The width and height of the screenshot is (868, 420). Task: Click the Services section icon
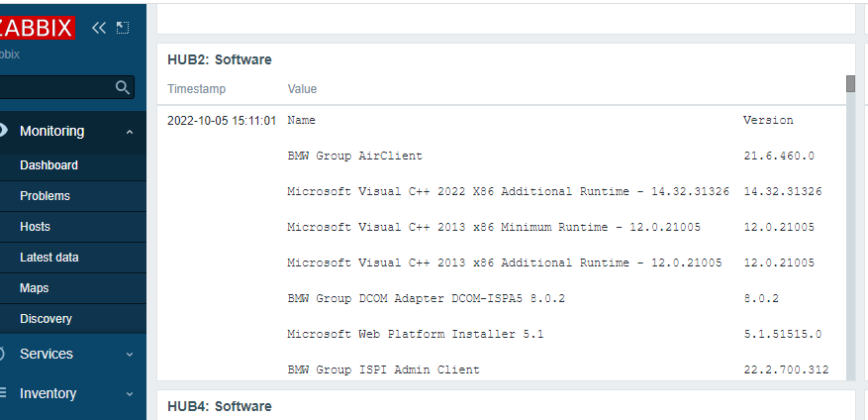3,354
